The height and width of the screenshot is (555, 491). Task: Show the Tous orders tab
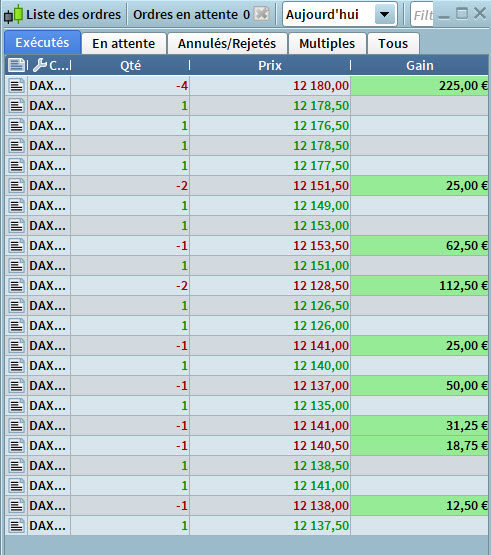(393, 44)
